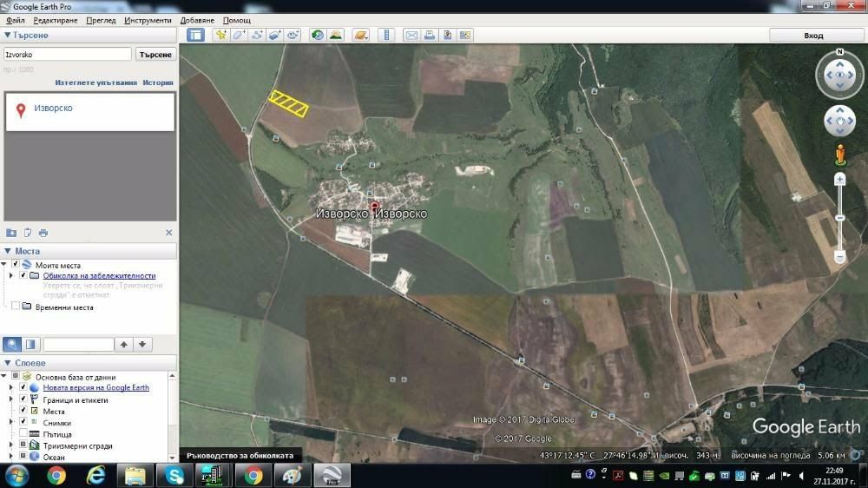Print search results from panel icon
The width and height of the screenshot is (868, 488).
[43, 233]
